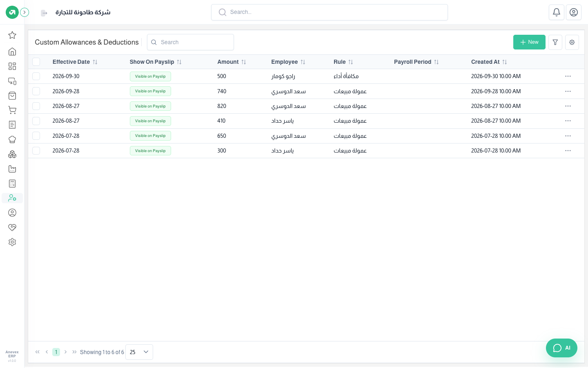The height and width of the screenshot is (368, 588).
Task: Click the Anevex green logo
Action: pyautogui.click(x=12, y=12)
